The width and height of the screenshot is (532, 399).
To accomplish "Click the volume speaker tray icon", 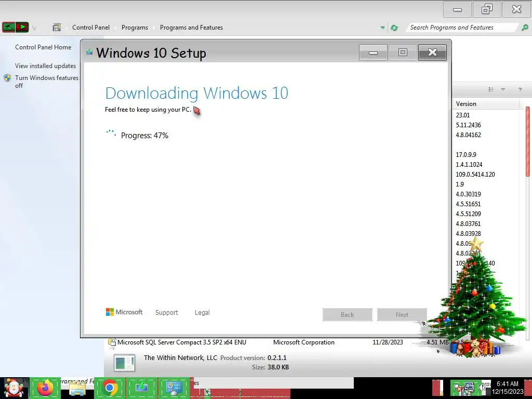I will [482, 388].
